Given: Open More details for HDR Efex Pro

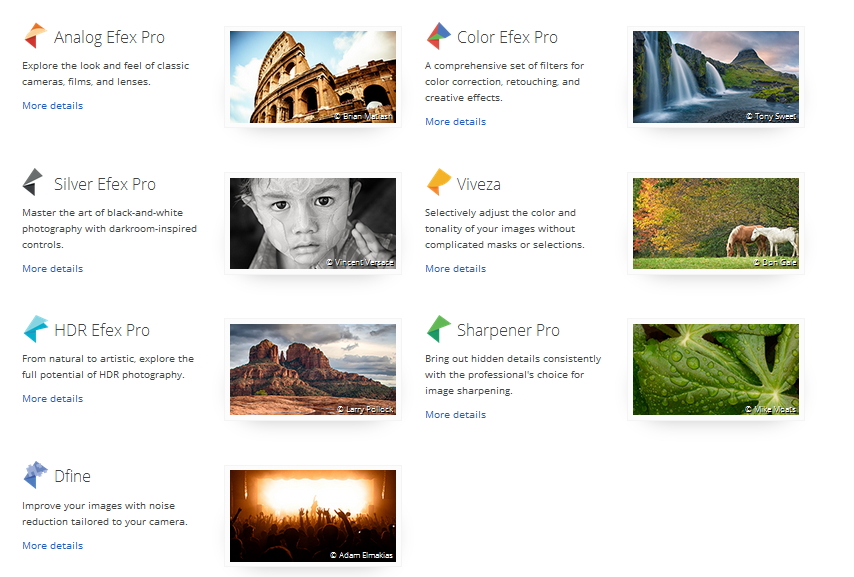Looking at the screenshot, I should point(53,399).
